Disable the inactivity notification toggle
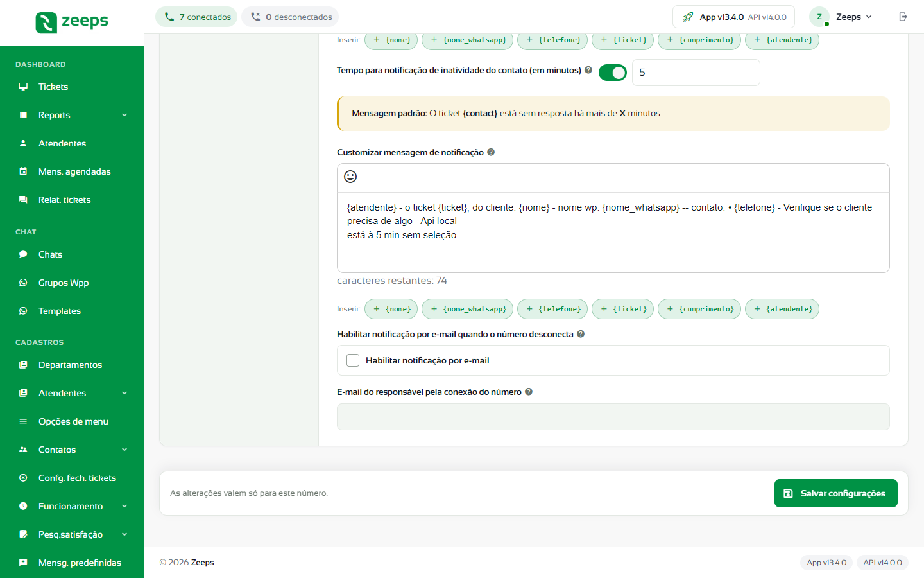924x578 pixels. pos(613,73)
